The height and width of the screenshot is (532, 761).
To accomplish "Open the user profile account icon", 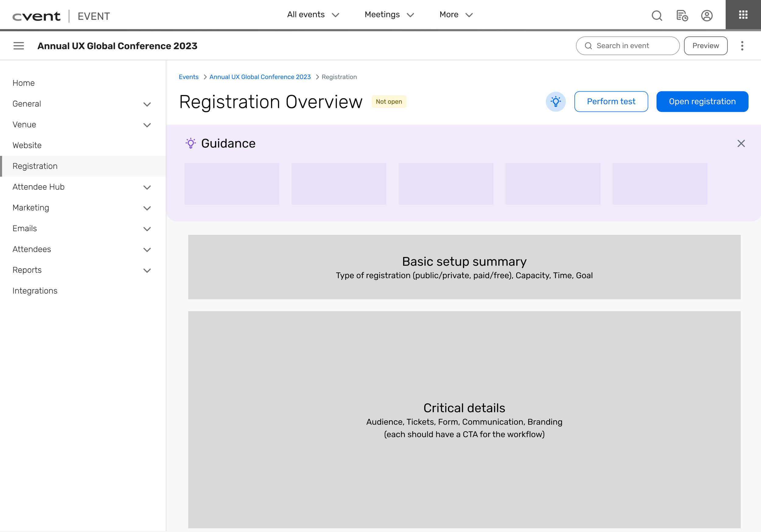I will click(x=707, y=16).
